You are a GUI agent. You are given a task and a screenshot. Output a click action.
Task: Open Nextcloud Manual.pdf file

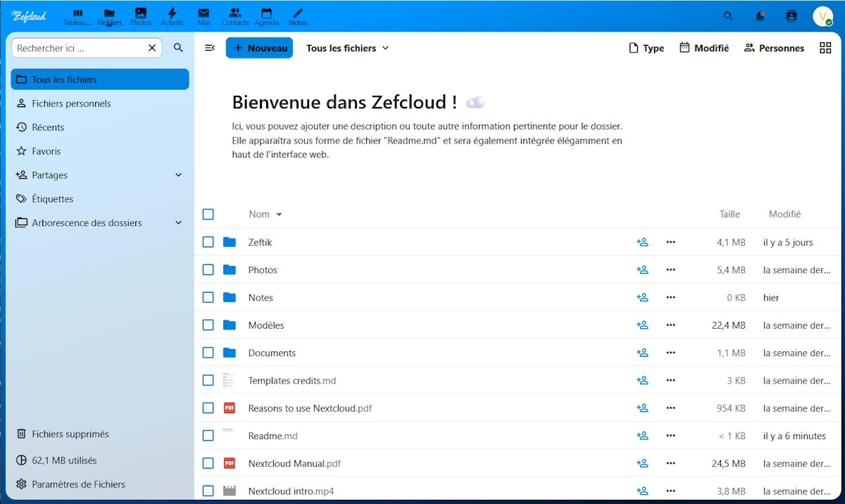[x=294, y=463]
